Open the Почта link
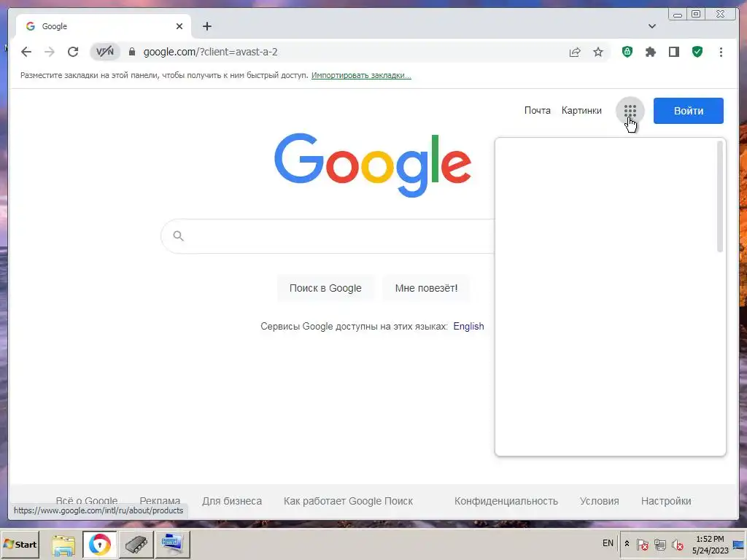This screenshot has width=747, height=560. (x=538, y=111)
